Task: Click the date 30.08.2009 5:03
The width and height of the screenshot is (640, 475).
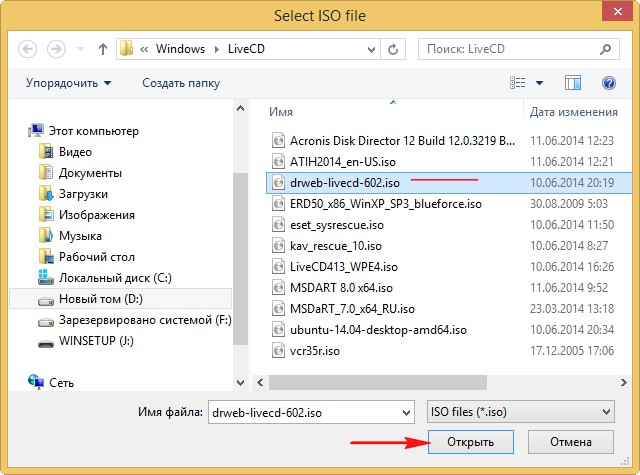Action: coord(569,204)
